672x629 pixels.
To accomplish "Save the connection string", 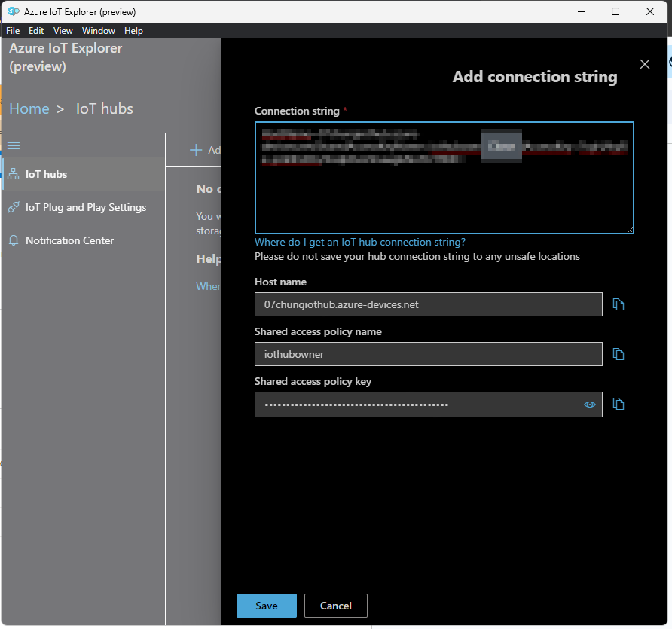I will (267, 606).
